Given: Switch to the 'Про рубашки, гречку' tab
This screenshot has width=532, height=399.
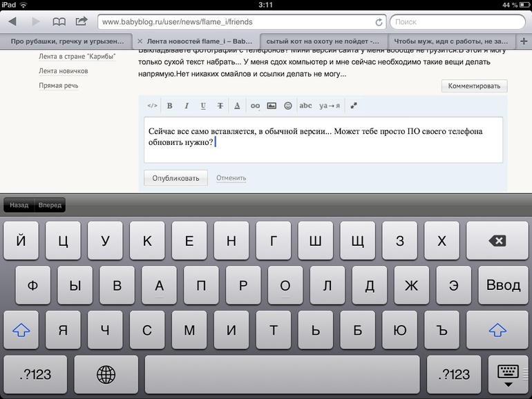Looking at the screenshot, I should click(66, 41).
